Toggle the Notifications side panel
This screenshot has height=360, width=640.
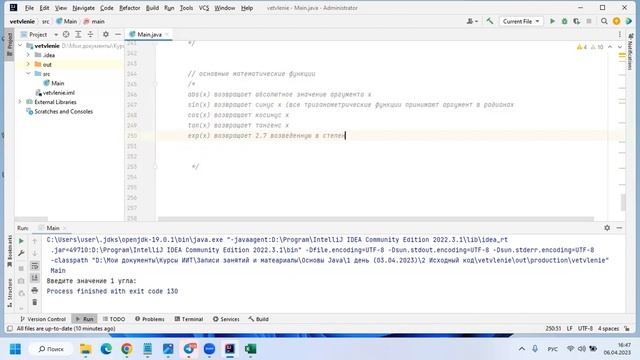[x=630, y=52]
